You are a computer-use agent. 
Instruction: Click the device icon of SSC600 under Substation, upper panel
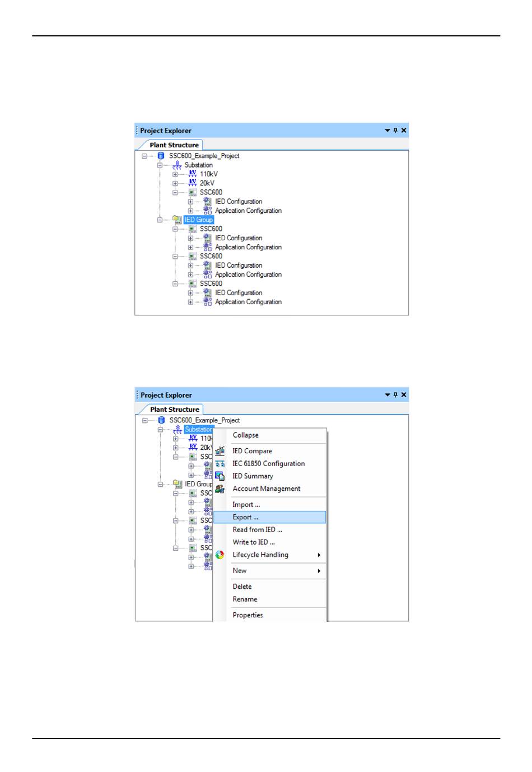[x=193, y=192]
